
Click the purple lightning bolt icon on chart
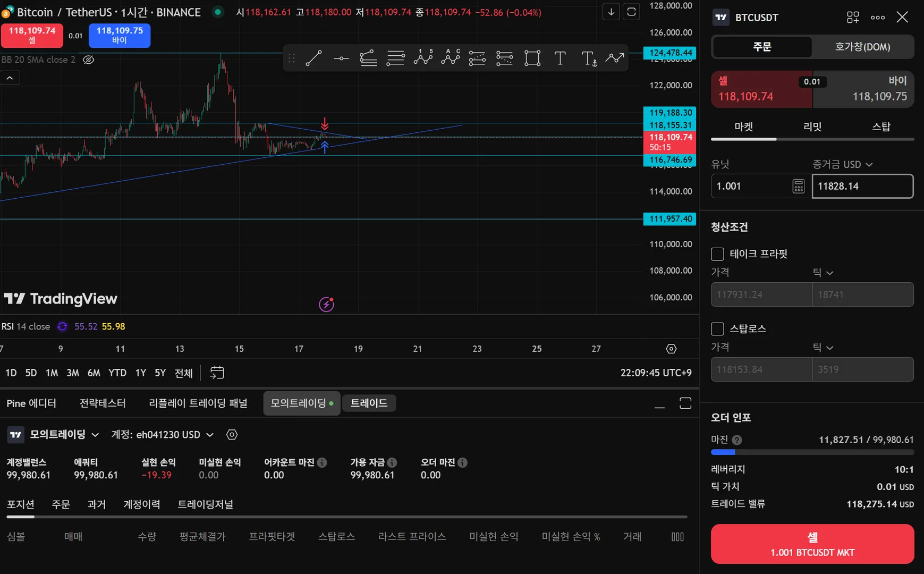click(x=326, y=304)
